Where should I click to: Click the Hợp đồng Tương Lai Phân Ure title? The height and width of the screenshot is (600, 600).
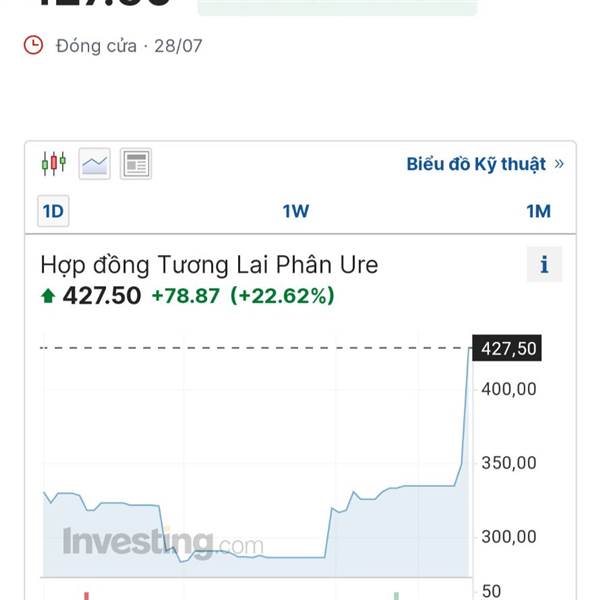tap(209, 265)
